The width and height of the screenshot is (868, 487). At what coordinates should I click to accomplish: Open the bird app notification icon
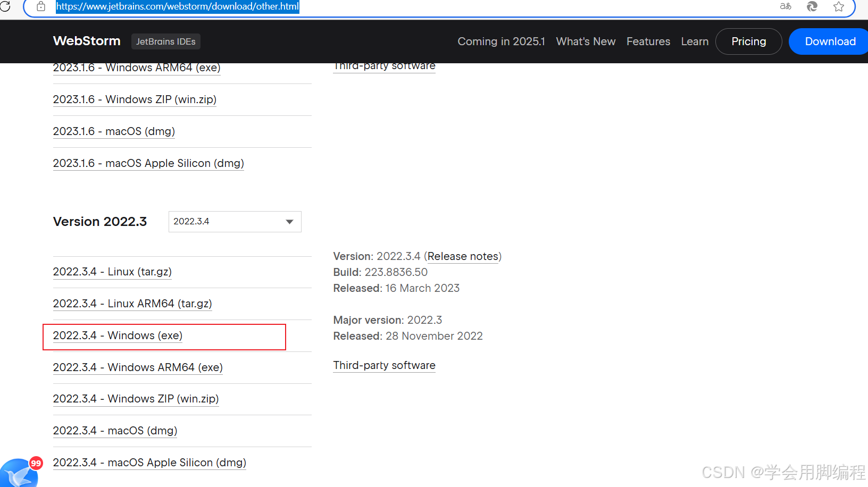tap(20, 472)
